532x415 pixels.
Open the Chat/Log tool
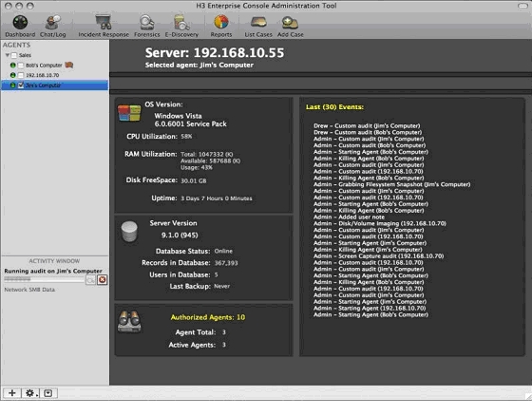[53, 26]
